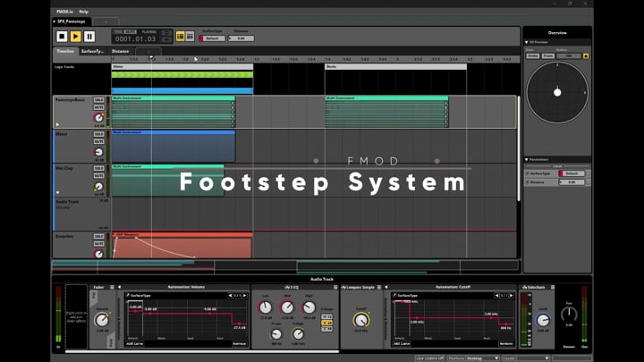Click the Water track volume knob

click(98, 152)
